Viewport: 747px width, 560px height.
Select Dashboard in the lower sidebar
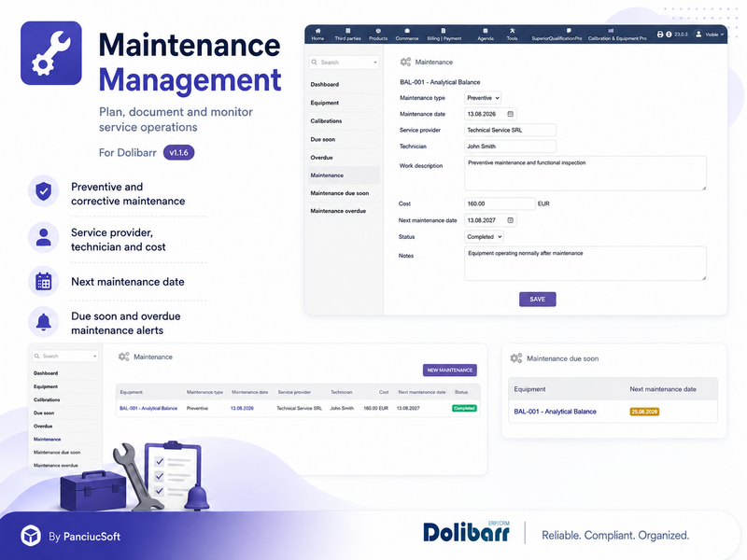[x=46, y=373]
